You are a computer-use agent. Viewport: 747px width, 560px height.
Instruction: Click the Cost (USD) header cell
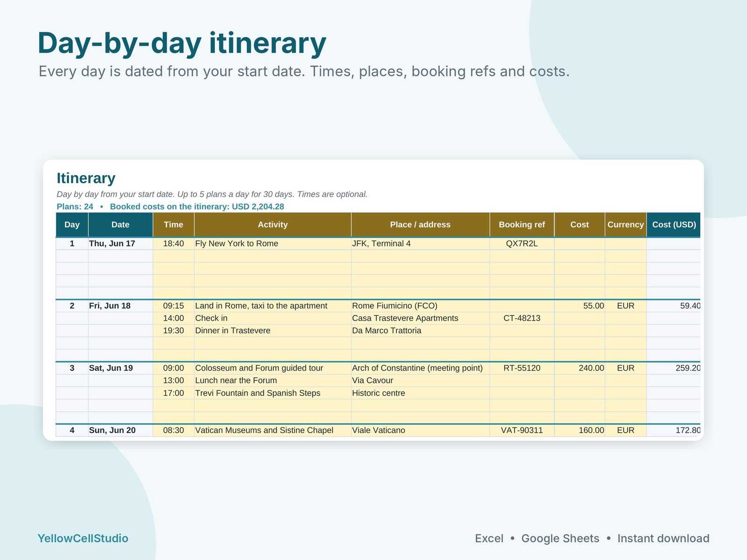[674, 224]
